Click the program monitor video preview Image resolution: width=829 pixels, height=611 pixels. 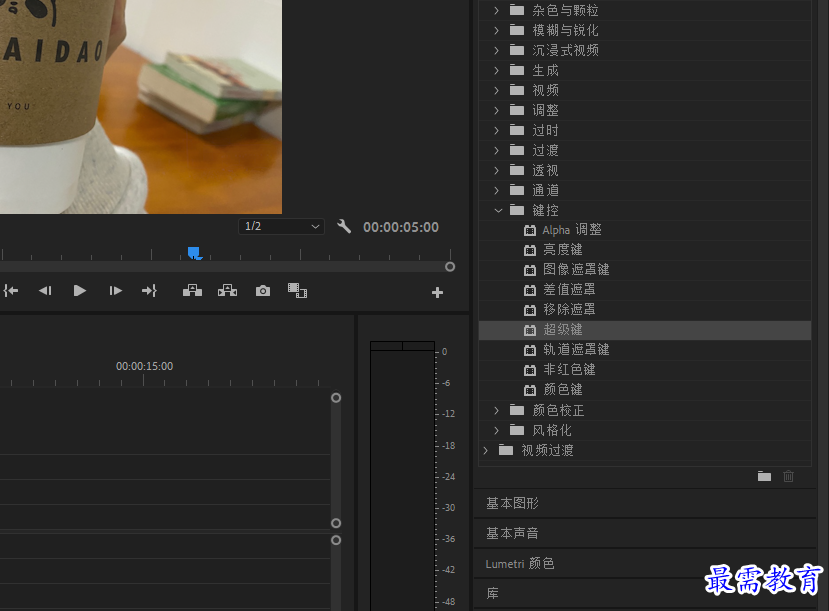pos(141,107)
